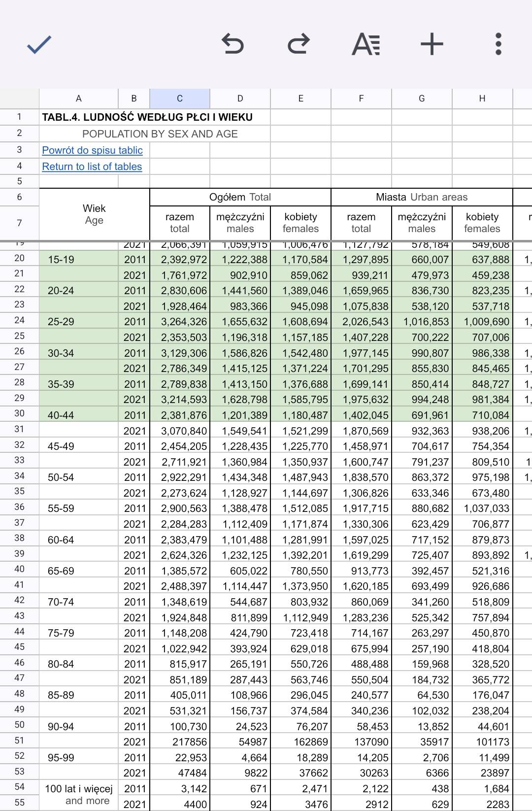Open the text formatting options
This screenshot has height=811, width=532.
point(366,44)
